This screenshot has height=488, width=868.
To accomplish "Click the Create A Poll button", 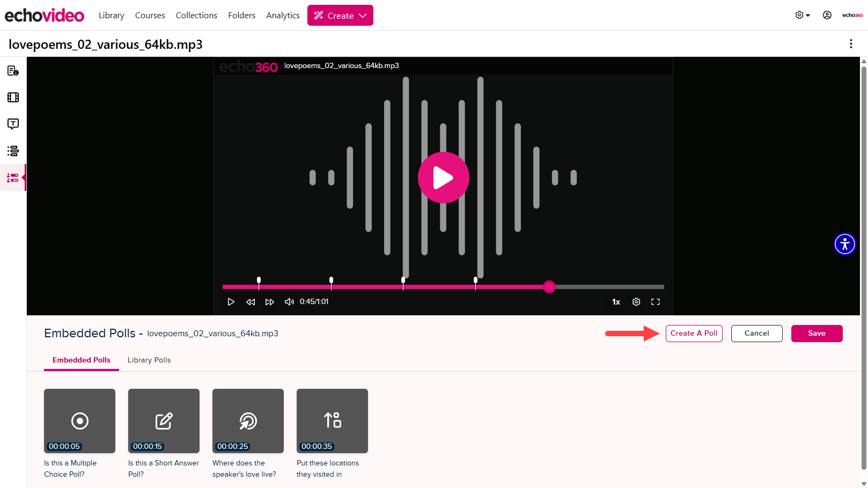I will click(694, 333).
